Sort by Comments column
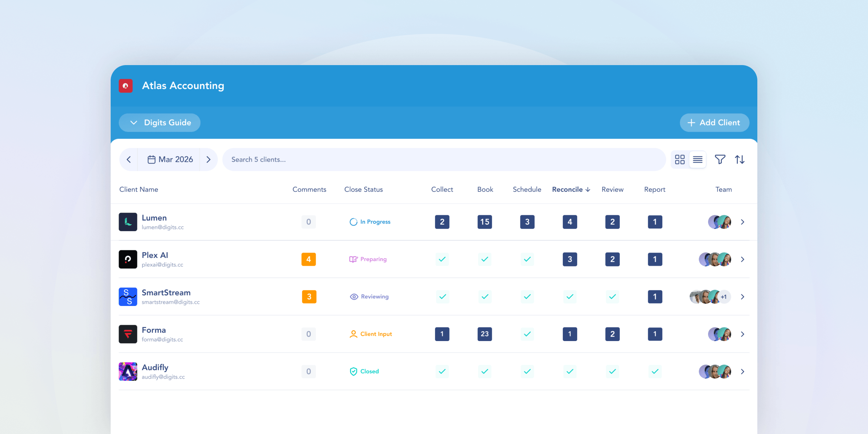This screenshot has width=868, height=434. point(309,189)
